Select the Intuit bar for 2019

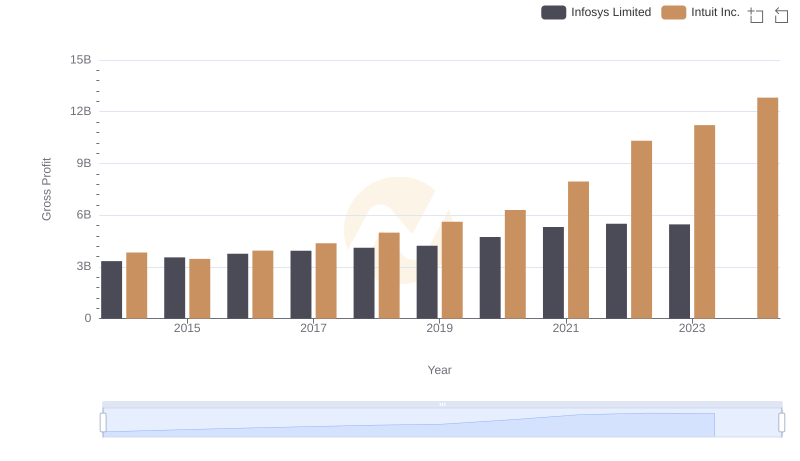(x=452, y=270)
